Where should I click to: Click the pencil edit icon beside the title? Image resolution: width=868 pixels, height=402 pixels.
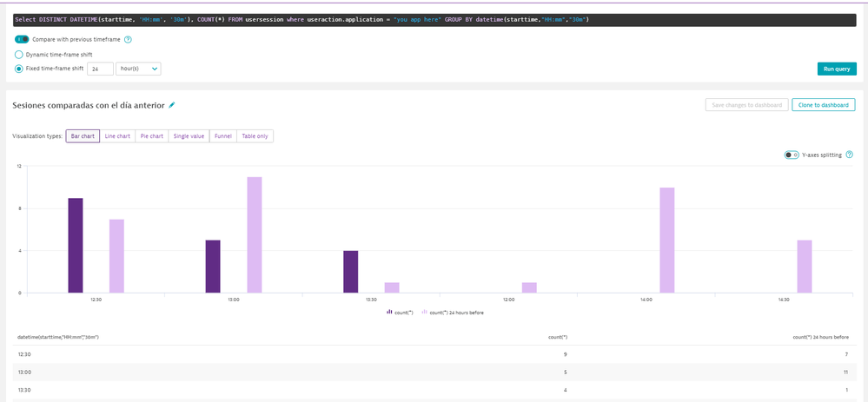pos(172,105)
